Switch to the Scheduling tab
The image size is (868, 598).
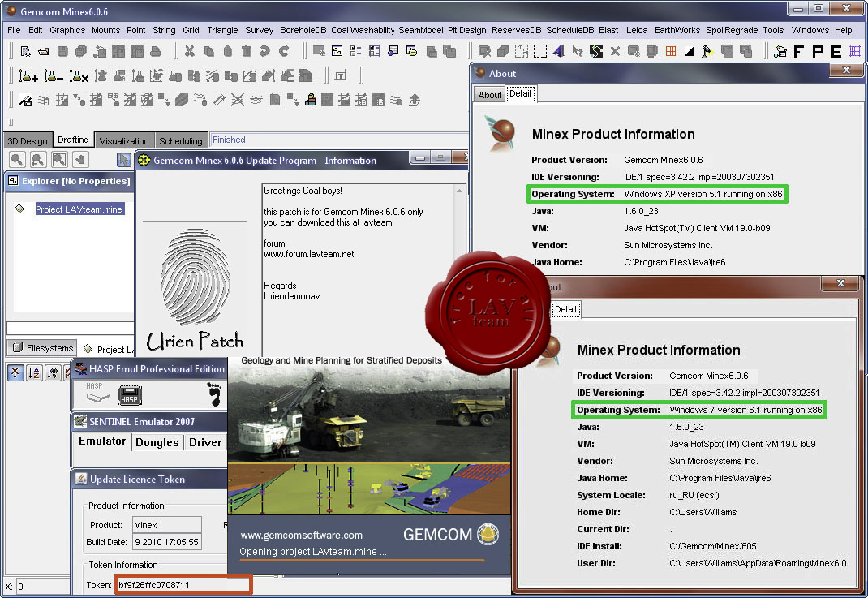coord(180,140)
